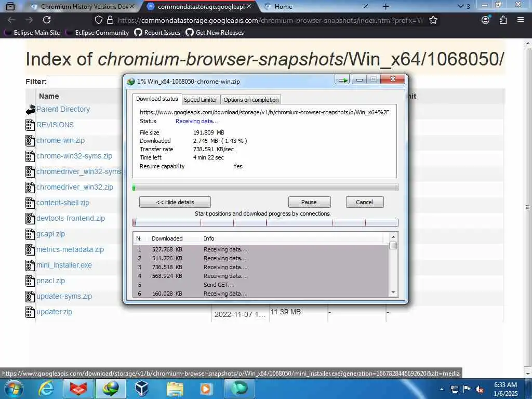This screenshot has height=399, width=532.
Task: Open VirtualBox cube taskbar icon
Action: click(142, 389)
